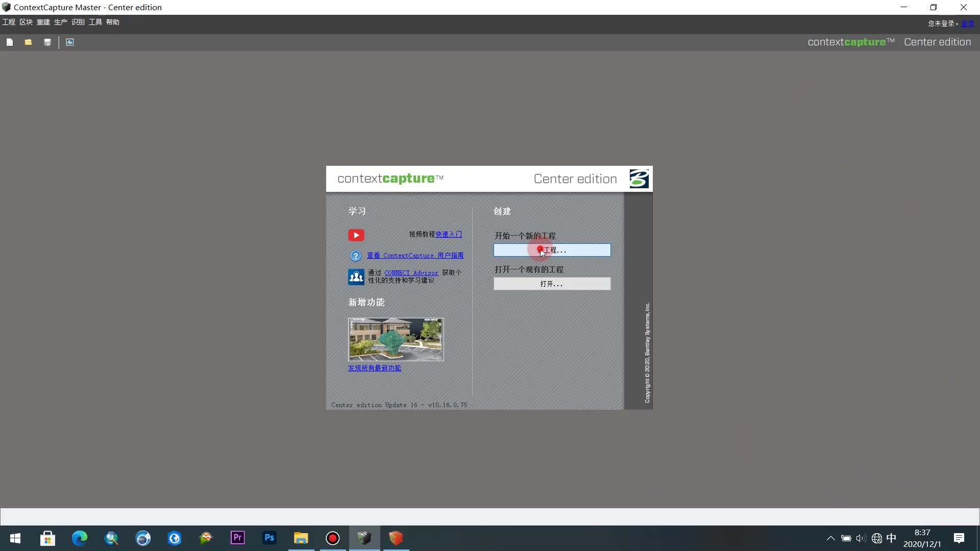Open ContextCapture 用户指南 link
The width and height of the screenshot is (980, 551).
[415, 255]
